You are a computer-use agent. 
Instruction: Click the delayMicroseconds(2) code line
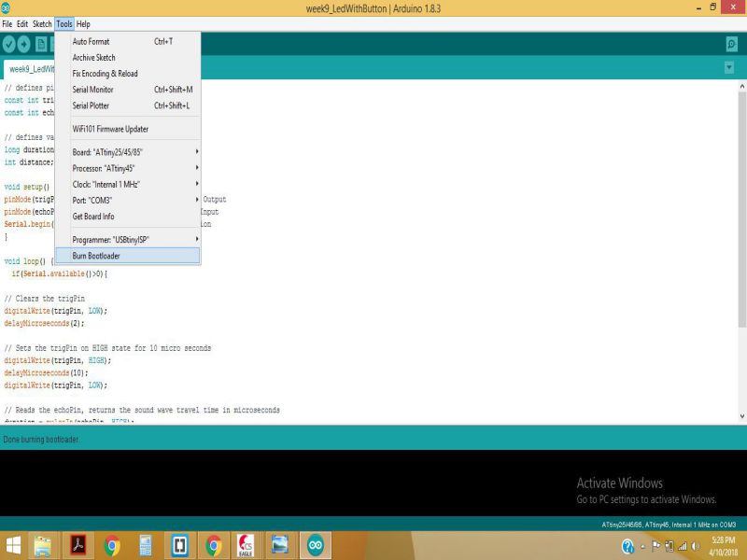click(44, 323)
